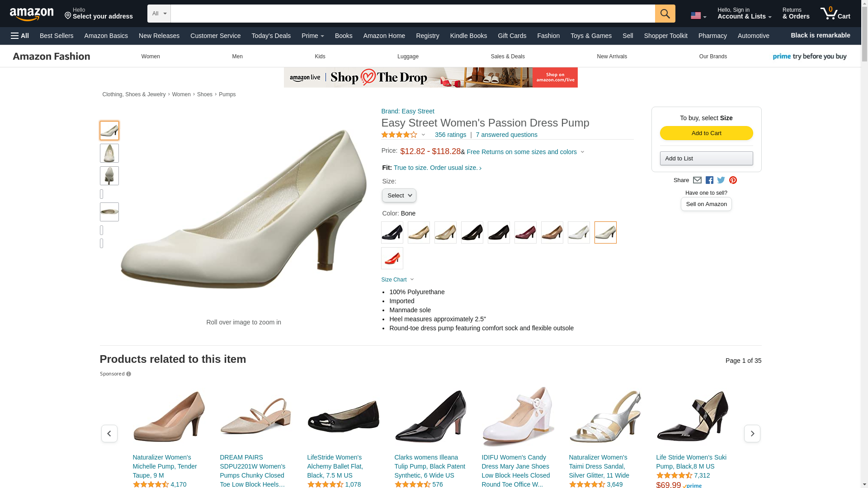Share product on Facebook icon

pyautogui.click(x=709, y=180)
